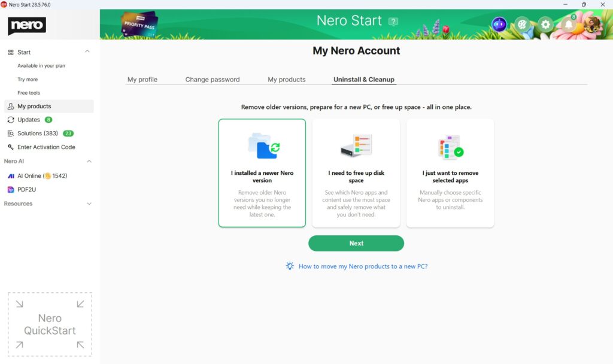
Task: Click the green 8 badge next to Updates
Action: [48, 120]
